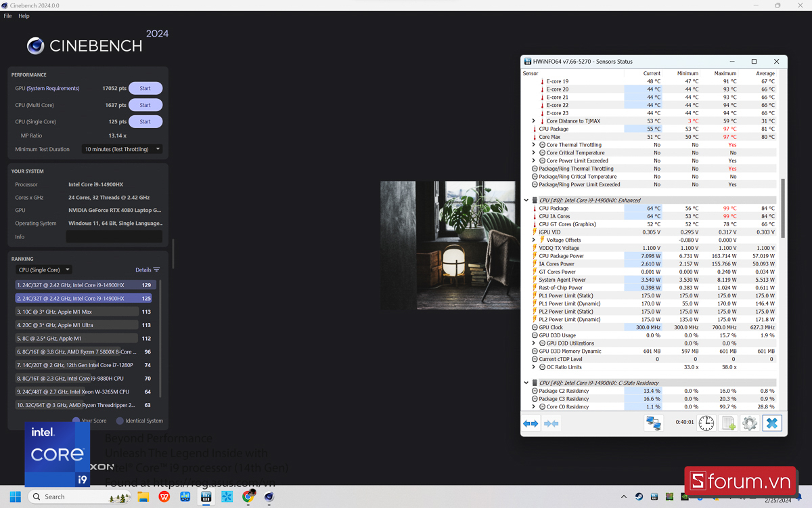Open HWiNFO remote network monitors icon
812x508 pixels.
tap(654, 423)
